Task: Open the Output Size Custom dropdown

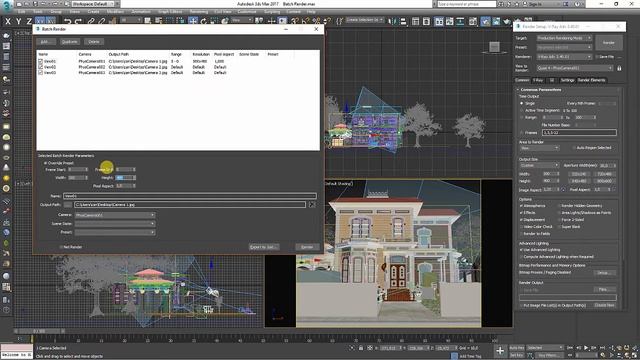Action: point(539,165)
